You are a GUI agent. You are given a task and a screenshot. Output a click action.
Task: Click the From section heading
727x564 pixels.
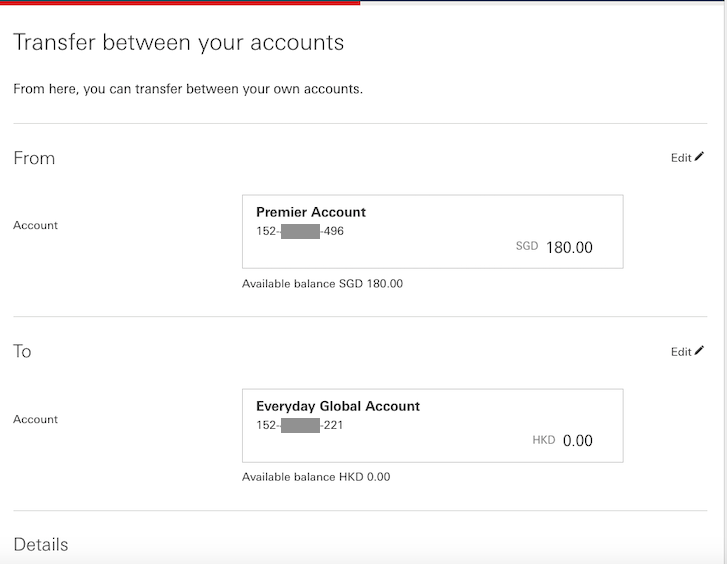[x=34, y=158]
